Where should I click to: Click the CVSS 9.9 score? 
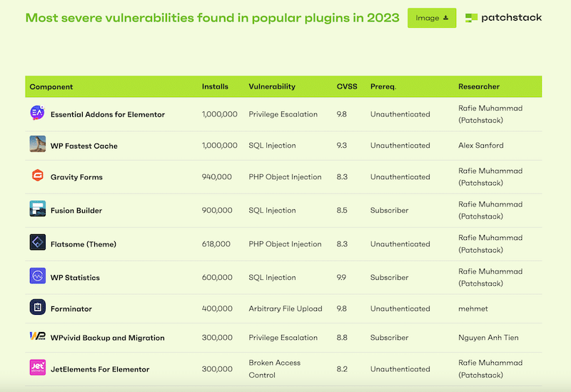coord(341,277)
